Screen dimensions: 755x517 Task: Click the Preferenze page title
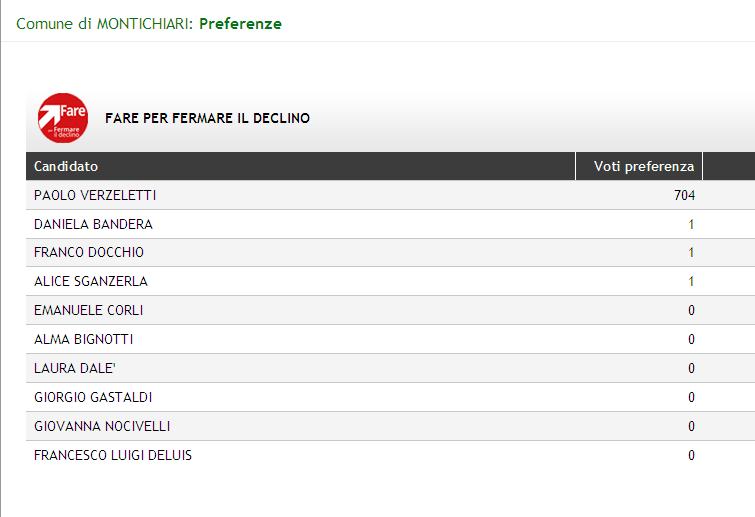click(240, 24)
